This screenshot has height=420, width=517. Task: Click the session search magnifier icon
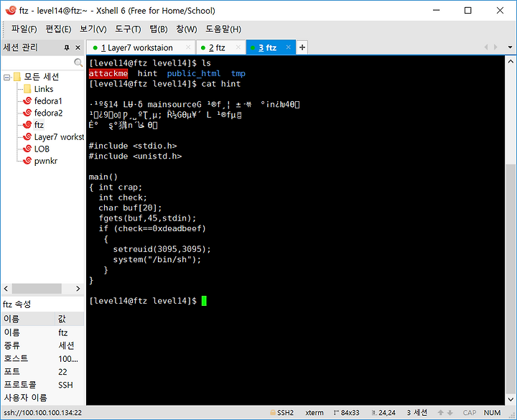[78, 62]
